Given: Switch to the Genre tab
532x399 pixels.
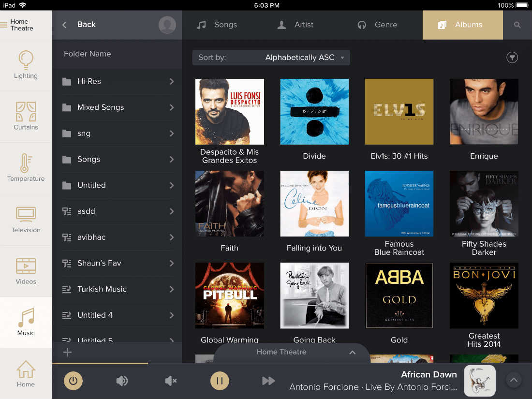Looking at the screenshot, I should click(377, 25).
